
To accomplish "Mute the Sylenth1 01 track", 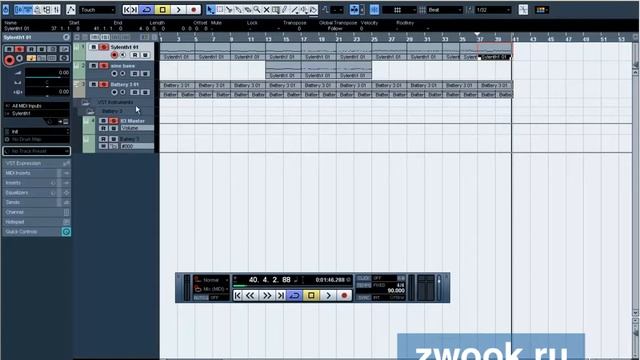I will point(93,47).
